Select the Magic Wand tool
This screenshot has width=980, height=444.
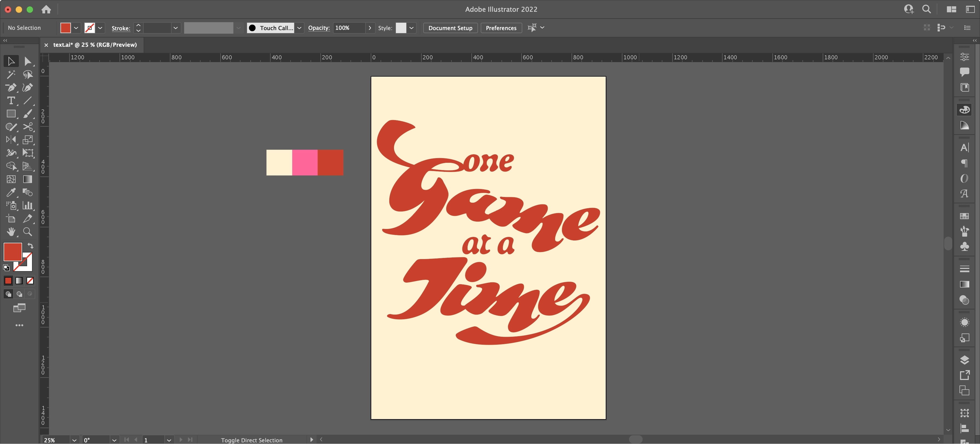[11, 75]
